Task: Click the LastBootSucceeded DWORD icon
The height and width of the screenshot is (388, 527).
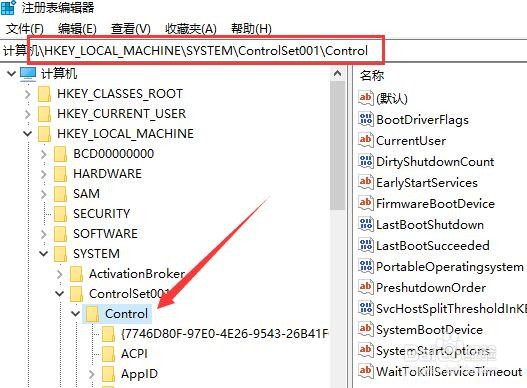Action: click(x=366, y=245)
